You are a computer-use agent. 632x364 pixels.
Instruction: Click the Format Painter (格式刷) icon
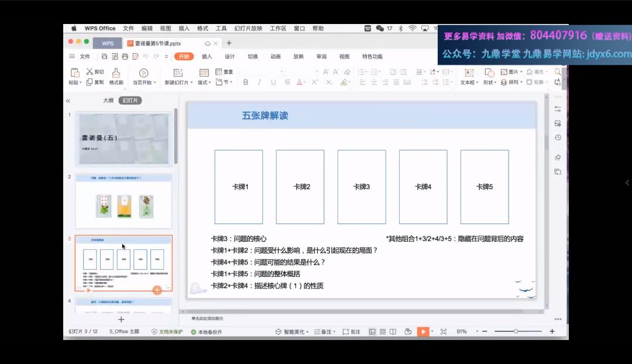(116, 73)
